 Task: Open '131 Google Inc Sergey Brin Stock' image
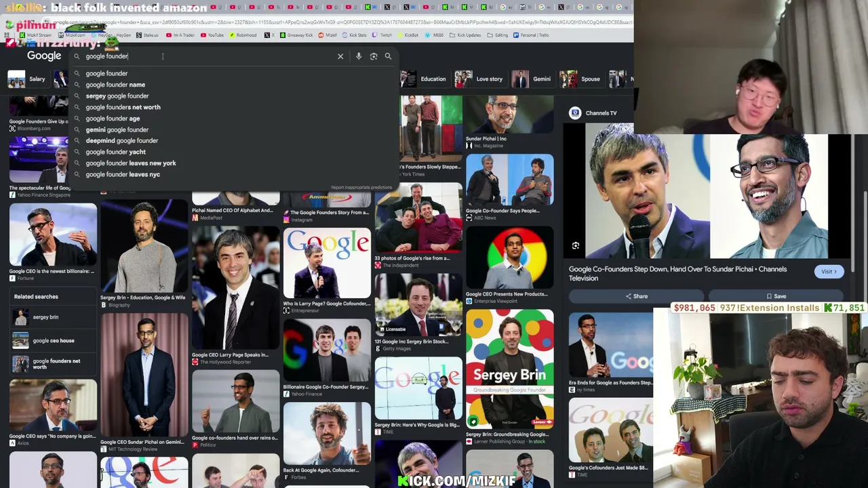click(418, 306)
